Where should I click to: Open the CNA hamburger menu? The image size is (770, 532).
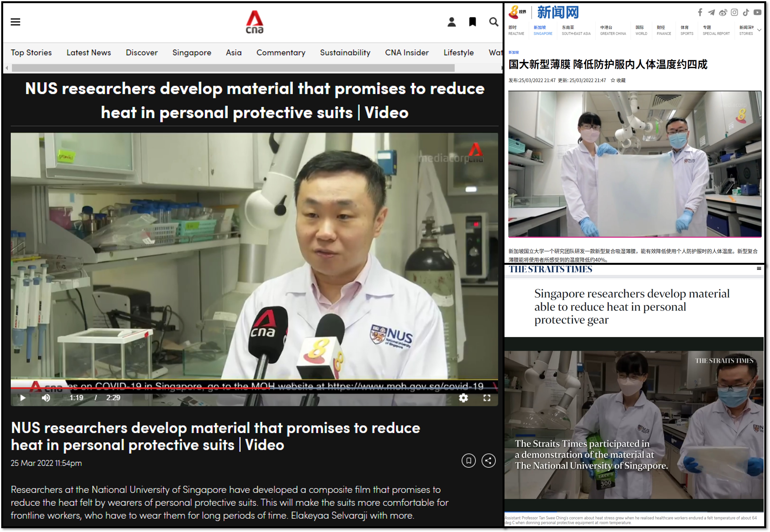click(15, 22)
